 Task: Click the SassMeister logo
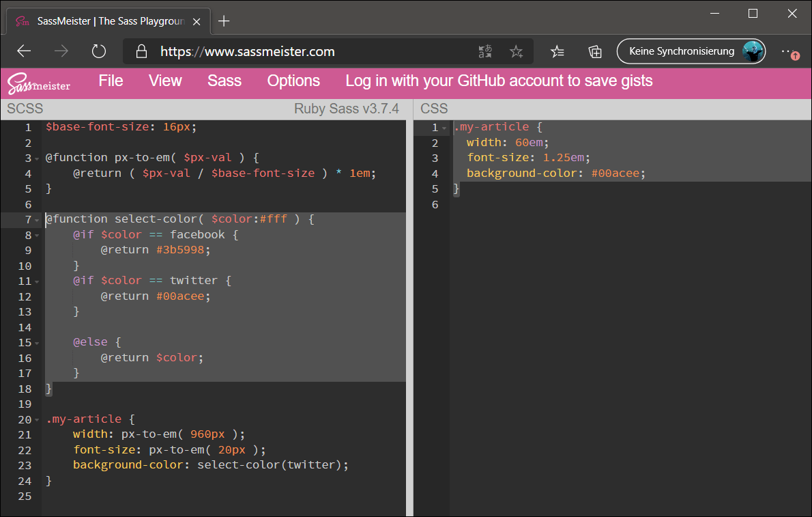pos(38,81)
